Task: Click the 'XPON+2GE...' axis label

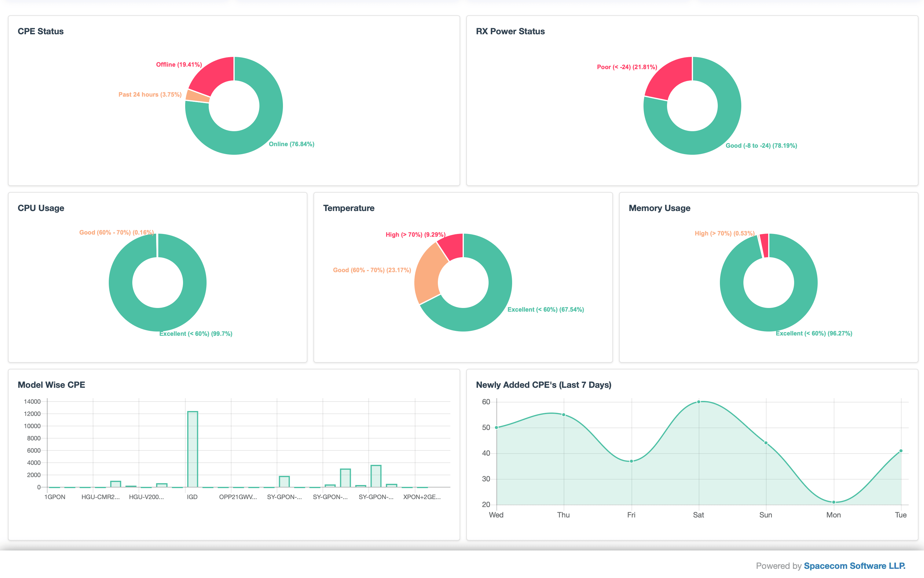Action: pos(422,497)
